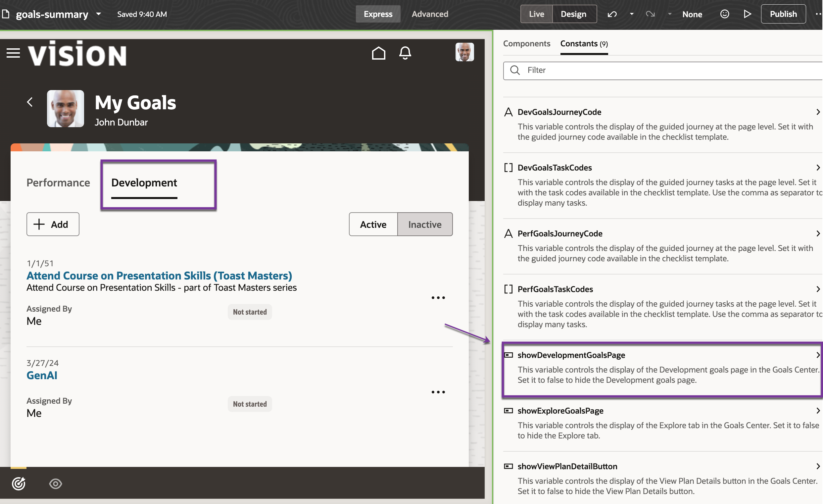The height and width of the screenshot is (504, 823).
Task: Click the play preview icon
Action: [748, 14]
